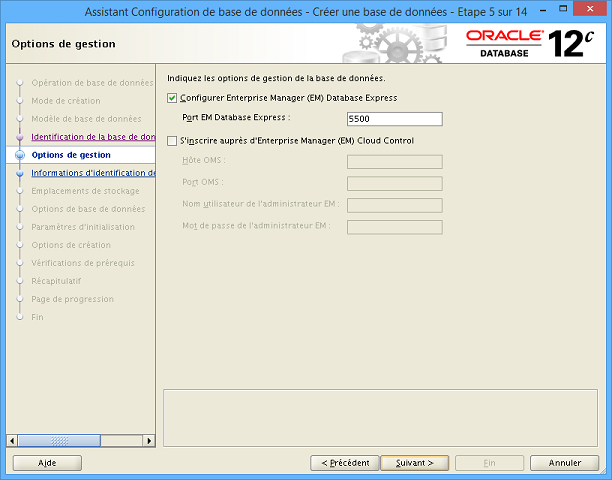
Task: Click Emplacements de stockage step
Action: pos(85,191)
